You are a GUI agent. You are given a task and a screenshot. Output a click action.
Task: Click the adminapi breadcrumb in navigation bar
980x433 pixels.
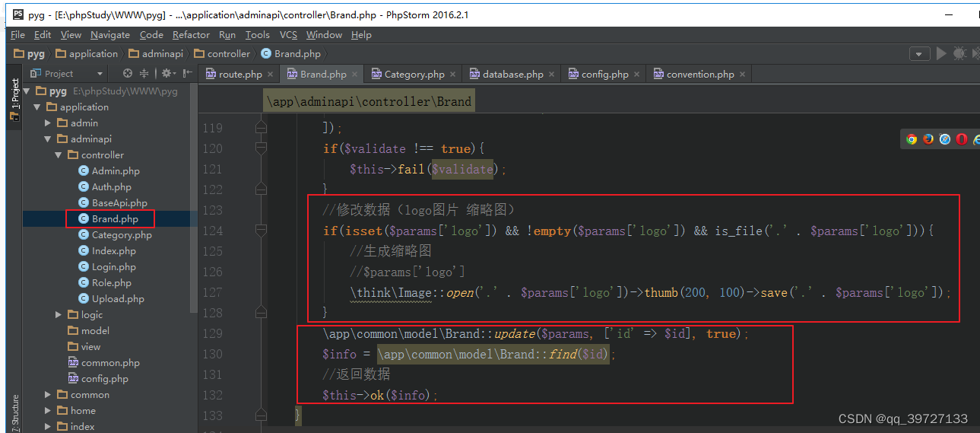[x=156, y=54]
